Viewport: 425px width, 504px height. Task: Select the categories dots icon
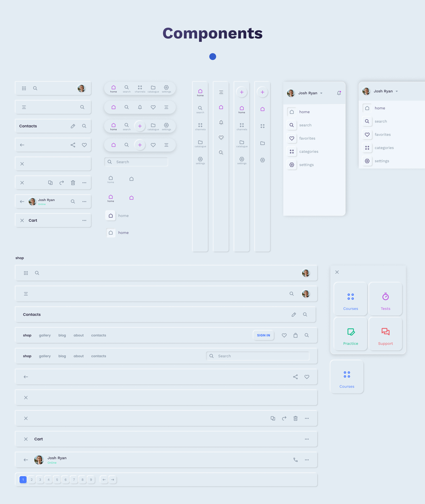292,151
